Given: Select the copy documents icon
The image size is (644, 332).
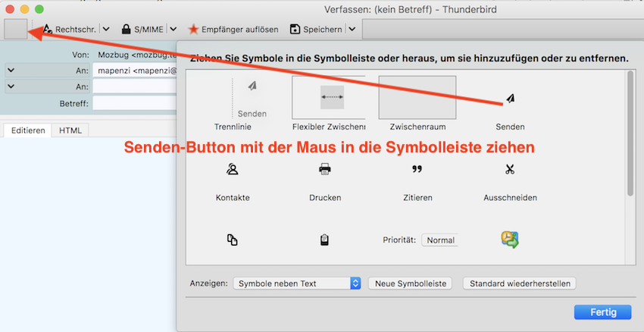Looking at the screenshot, I should [x=233, y=240].
